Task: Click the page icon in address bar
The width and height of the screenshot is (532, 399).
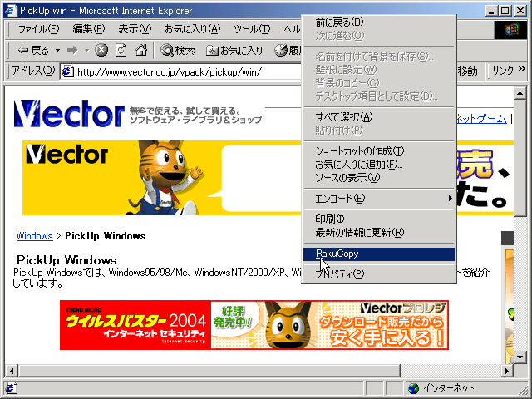Action: click(x=67, y=71)
